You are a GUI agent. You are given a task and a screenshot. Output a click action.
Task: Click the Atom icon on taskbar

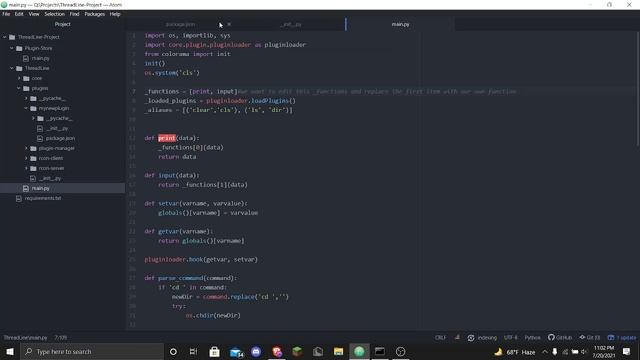[x=359, y=351]
